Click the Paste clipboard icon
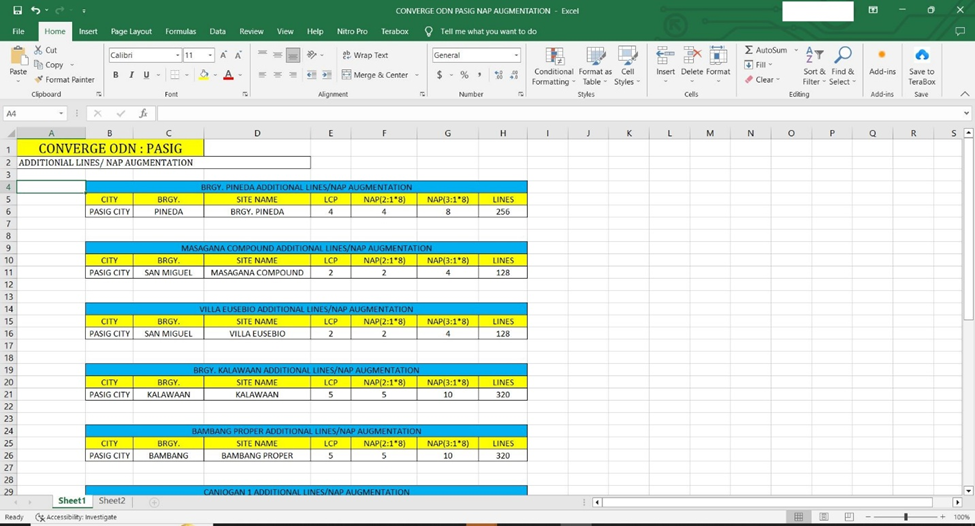Screen dimensions: 975x526 click(x=19, y=56)
